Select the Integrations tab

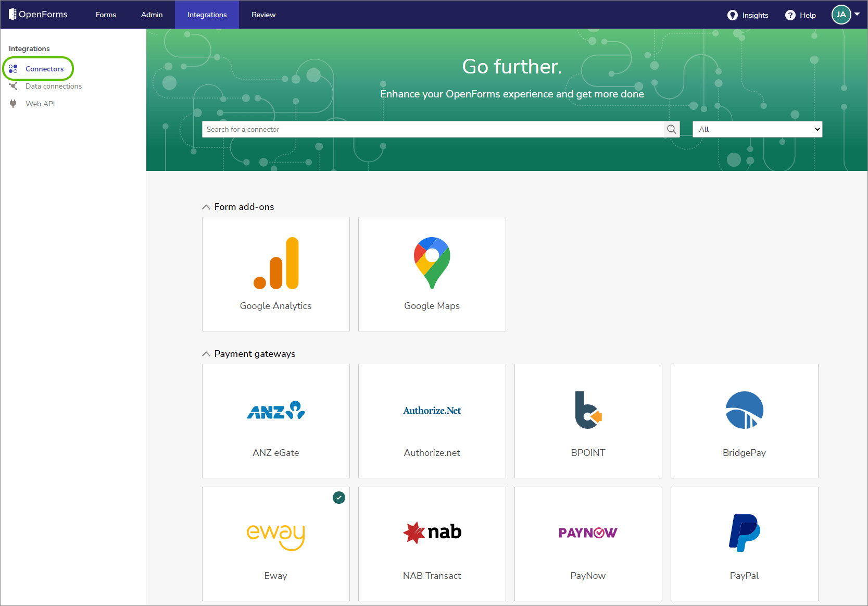207,15
